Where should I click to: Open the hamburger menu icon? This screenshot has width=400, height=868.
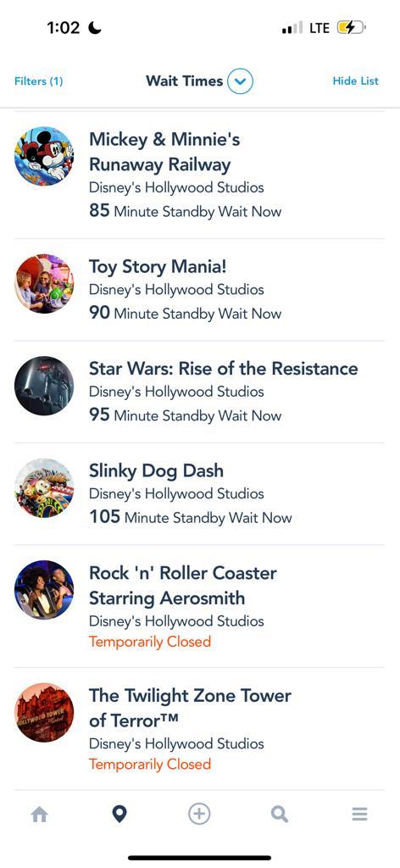pos(359,815)
